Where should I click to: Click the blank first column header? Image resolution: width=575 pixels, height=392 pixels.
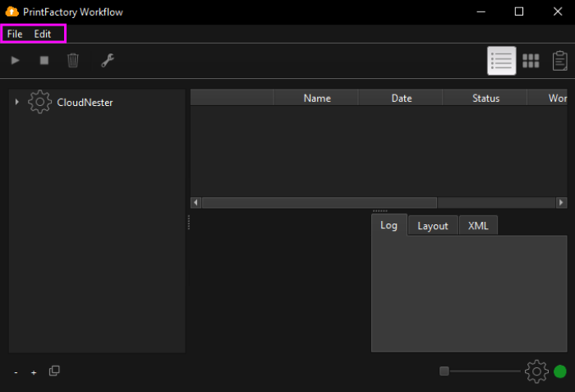pyautogui.click(x=232, y=98)
